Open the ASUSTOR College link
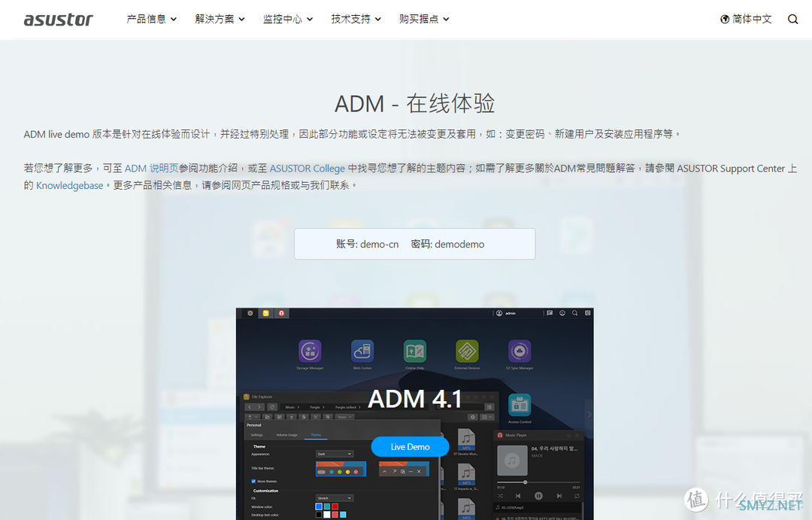 pyautogui.click(x=307, y=169)
